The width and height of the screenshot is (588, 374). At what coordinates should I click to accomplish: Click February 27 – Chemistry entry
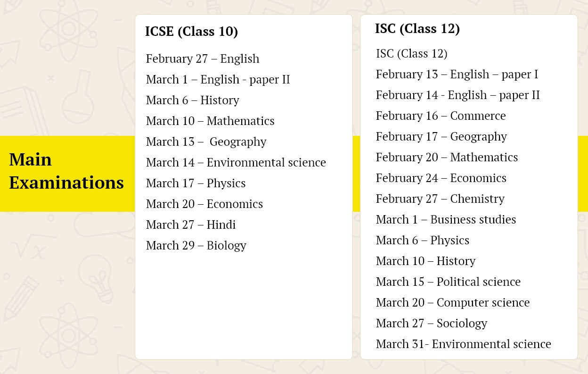tap(440, 199)
